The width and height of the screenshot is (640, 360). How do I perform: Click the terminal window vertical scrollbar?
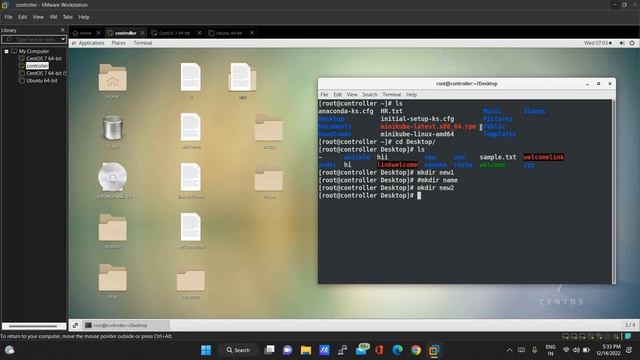click(613, 191)
